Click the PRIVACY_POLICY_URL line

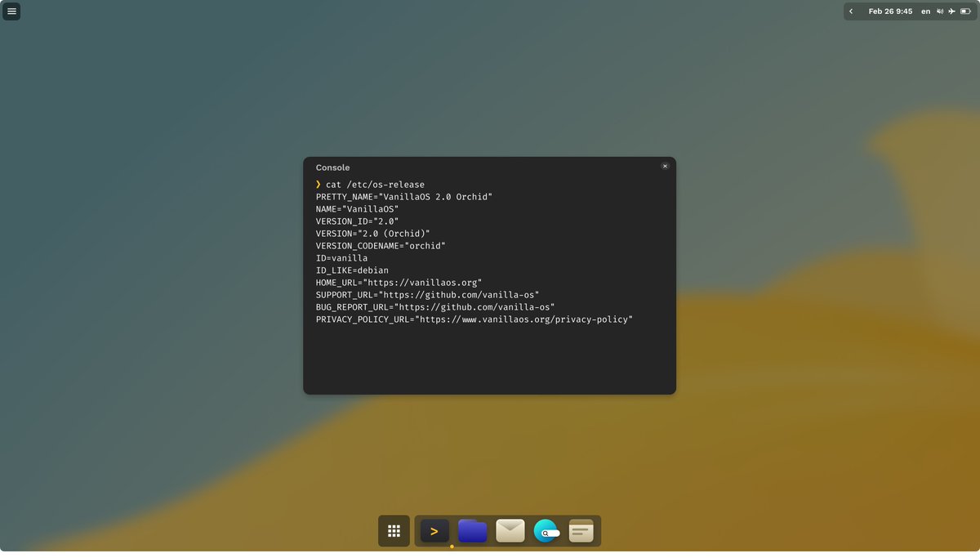click(x=474, y=319)
